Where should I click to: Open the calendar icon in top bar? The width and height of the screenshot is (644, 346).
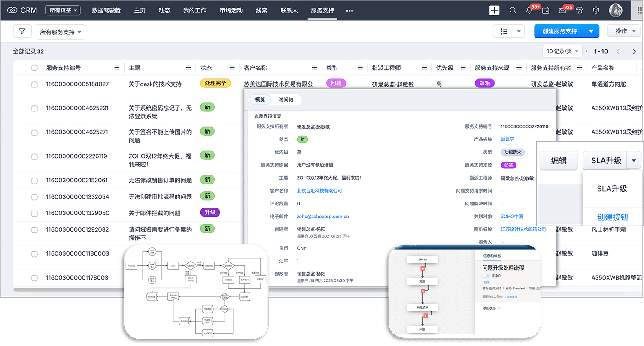point(546,10)
